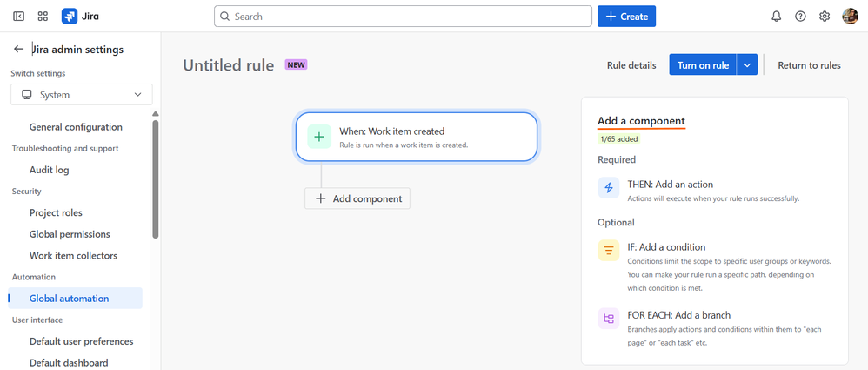Open Global permissions in sidebar

tap(70, 234)
